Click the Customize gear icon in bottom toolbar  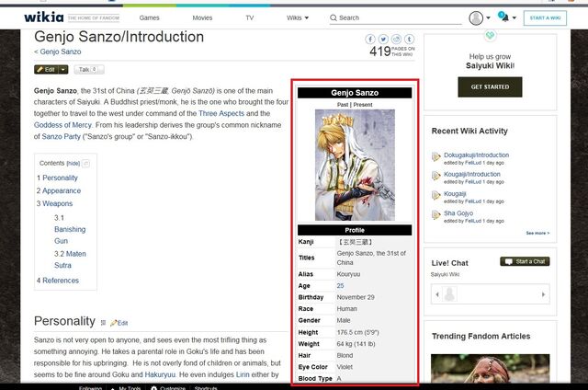tap(153, 388)
